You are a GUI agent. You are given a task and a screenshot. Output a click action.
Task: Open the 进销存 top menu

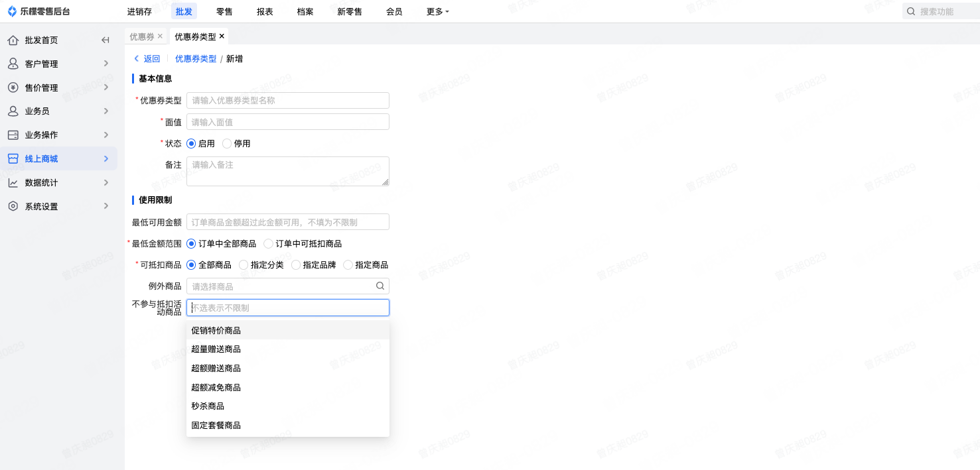(x=139, y=11)
